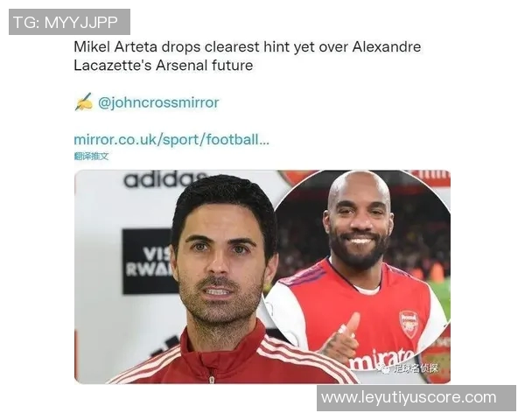The height and width of the screenshot is (420, 525).
Task: Click the TG: MYYJJPP watermark label
Action: pyautogui.click(x=69, y=22)
